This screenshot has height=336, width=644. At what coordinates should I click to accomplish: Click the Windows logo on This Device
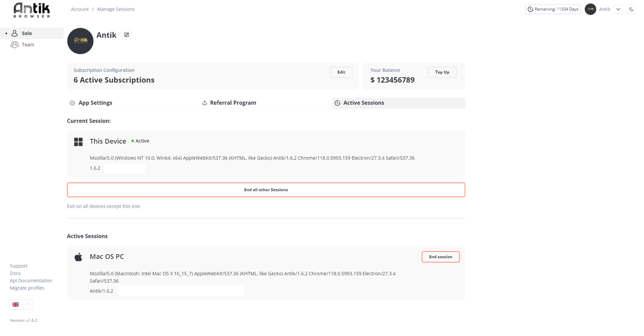pyautogui.click(x=78, y=142)
